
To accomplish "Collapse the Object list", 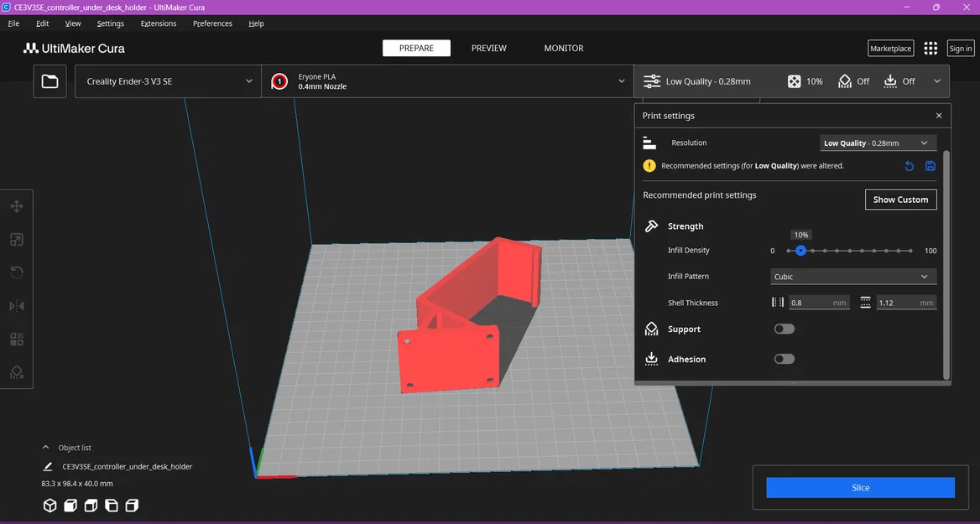I will click(45, 447).
